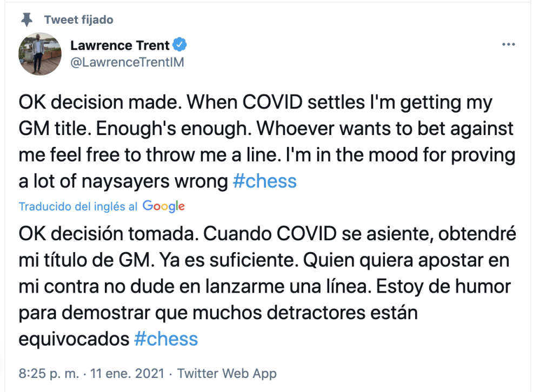This screenshot has width=553, height=392.
Task: Open Lawrence Trent's profile picture
Action: (40, 53)
